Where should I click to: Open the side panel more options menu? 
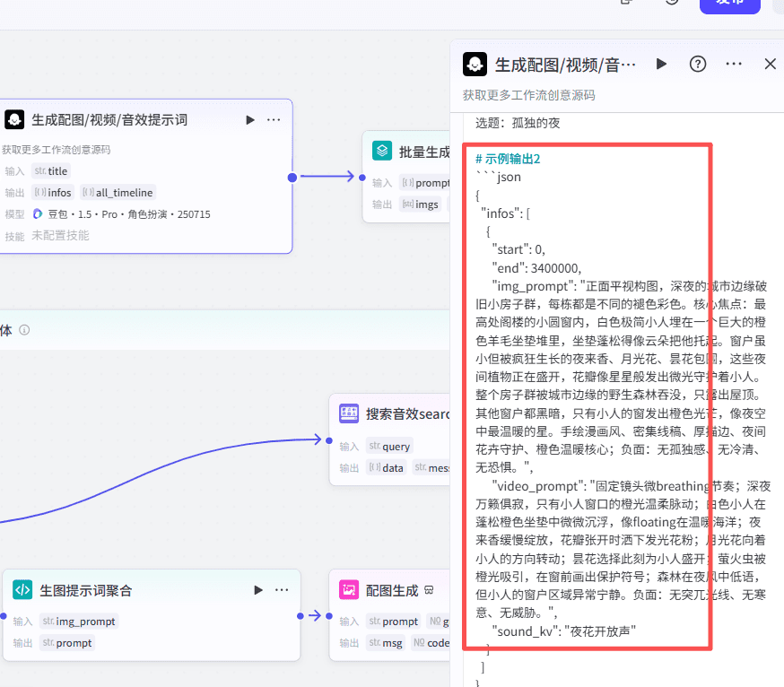(734, 64)
